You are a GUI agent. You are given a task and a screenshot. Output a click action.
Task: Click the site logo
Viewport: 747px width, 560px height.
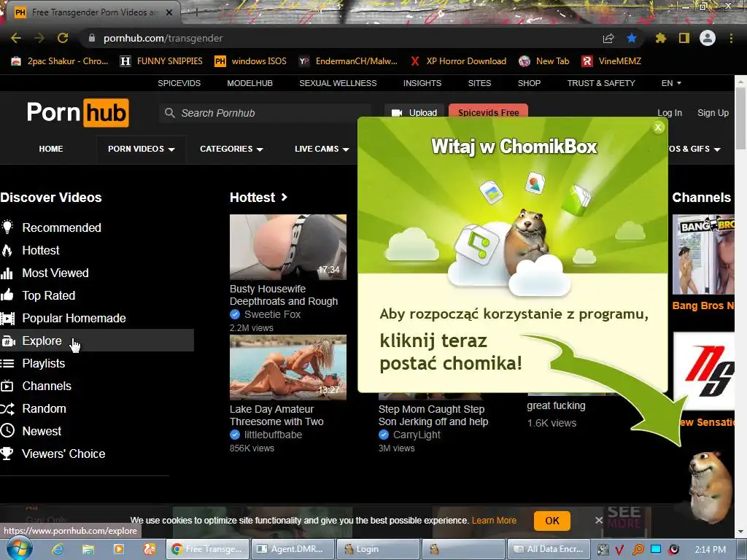77,113
